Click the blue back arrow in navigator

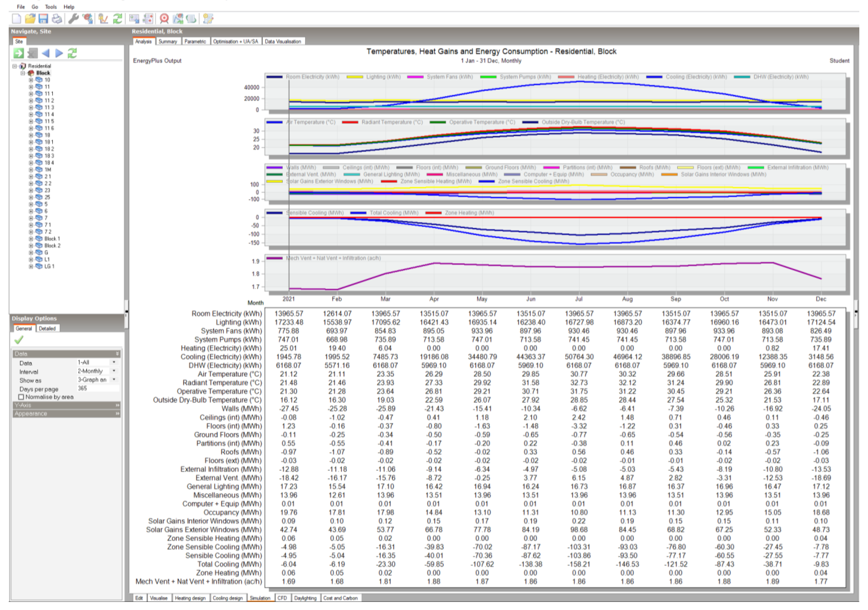[46, 53]
